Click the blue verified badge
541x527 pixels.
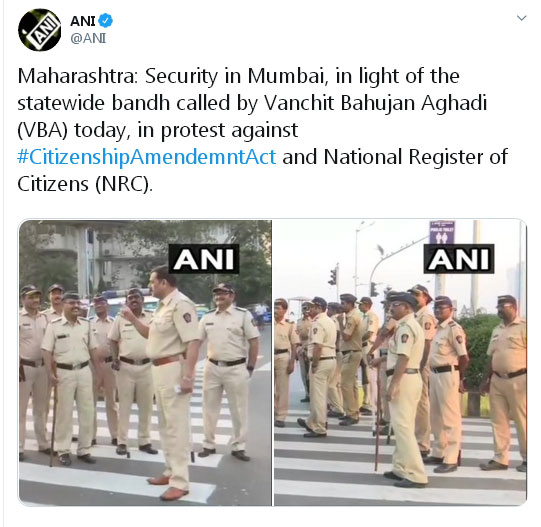click(x=105, y=21)
